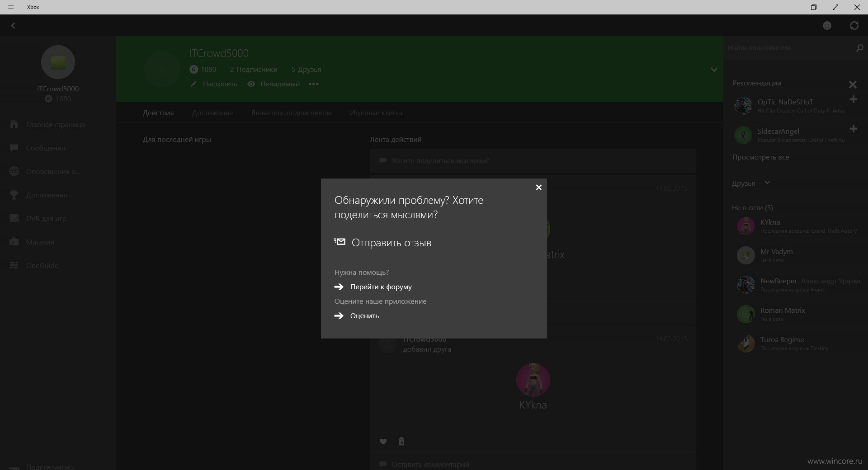Viewport: 868px width, 470px height.
Task: Click the trophy achievements icon
Action: pos(14,195)
